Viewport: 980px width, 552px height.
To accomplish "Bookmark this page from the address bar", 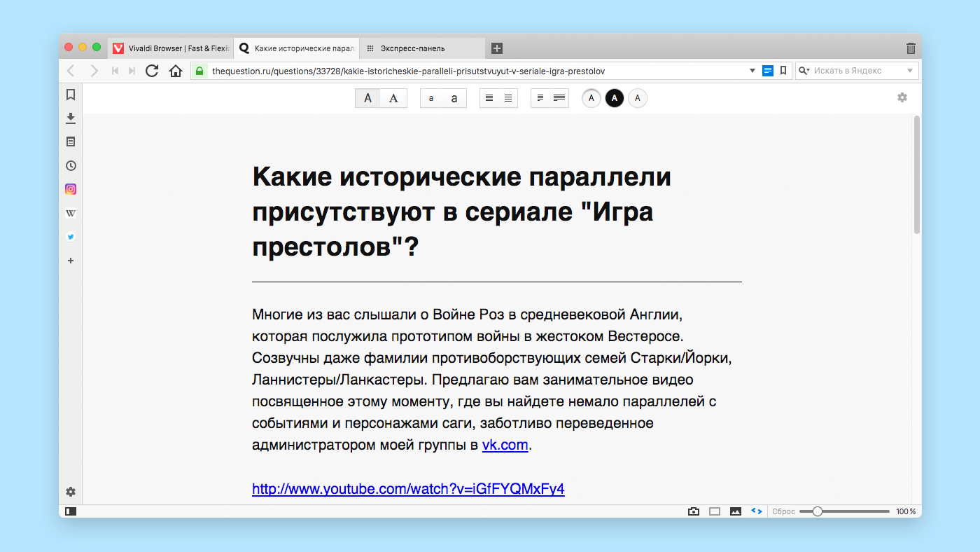I will point(783,71).
